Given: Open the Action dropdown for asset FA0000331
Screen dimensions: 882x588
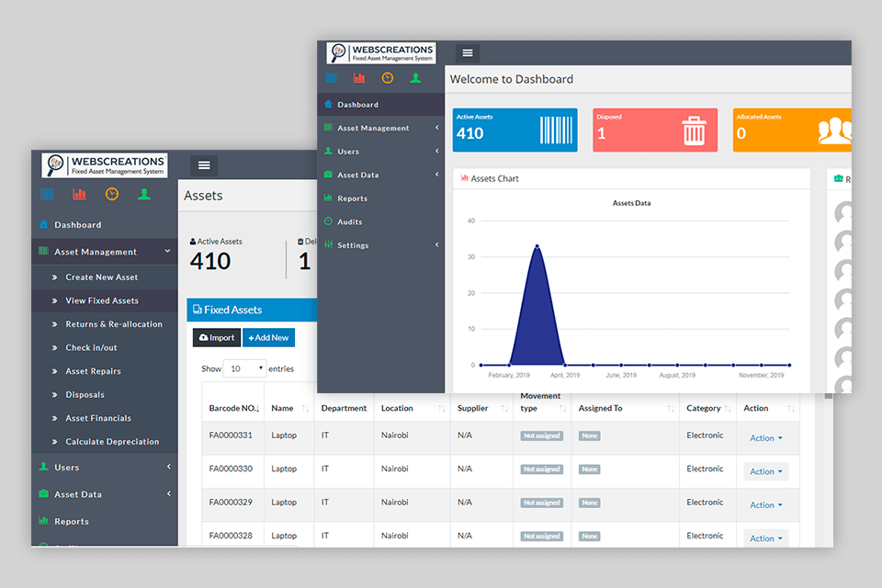Looking at the screenshot, I should [765, 438].
